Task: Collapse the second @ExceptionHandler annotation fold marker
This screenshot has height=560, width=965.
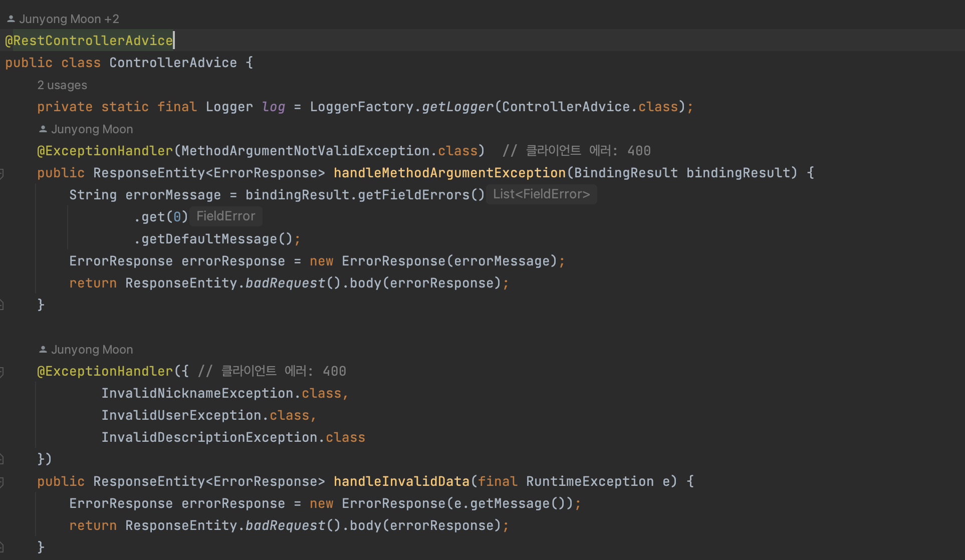Action: (2, 372)
